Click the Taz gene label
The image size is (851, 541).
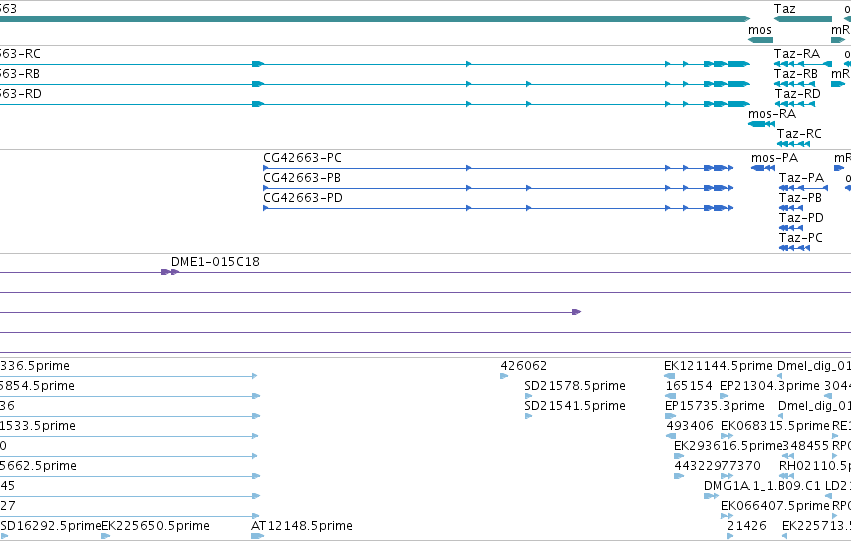coord(784,9)
